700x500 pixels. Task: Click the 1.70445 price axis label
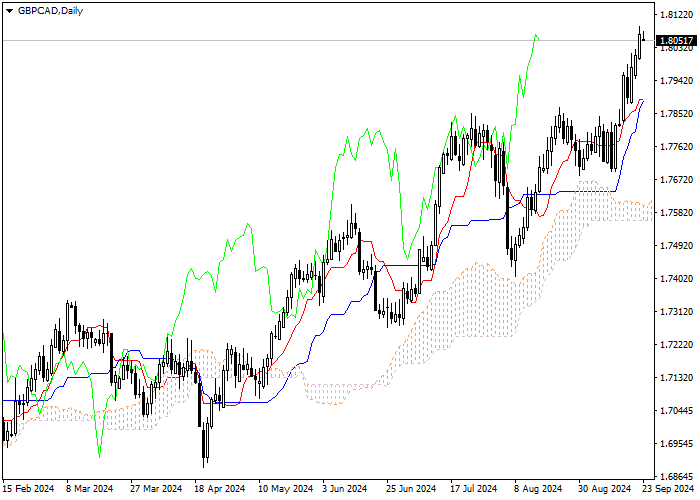(x=676, y=411)
